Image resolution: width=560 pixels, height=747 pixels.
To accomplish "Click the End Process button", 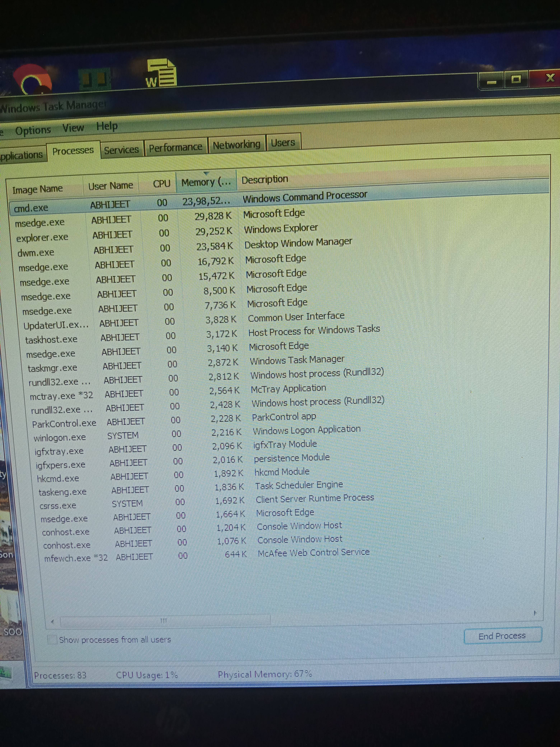I will tap(503, 636).
